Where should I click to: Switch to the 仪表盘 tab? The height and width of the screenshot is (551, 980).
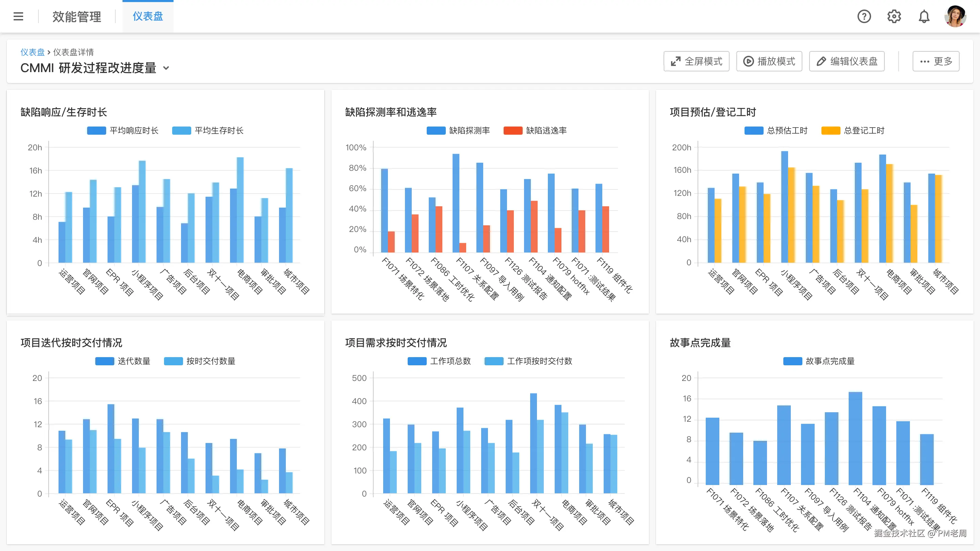pyautogui.click(x=148, y=16)
